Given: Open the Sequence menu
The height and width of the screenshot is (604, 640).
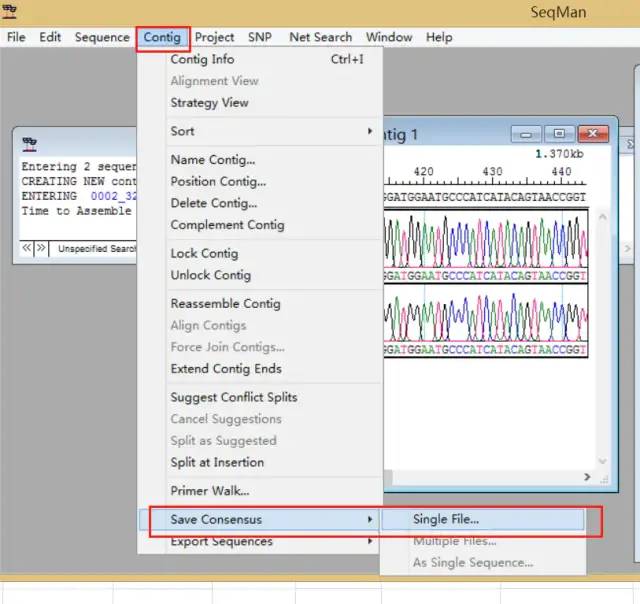Looking at the screenshot, I should (x=102, y=37).
